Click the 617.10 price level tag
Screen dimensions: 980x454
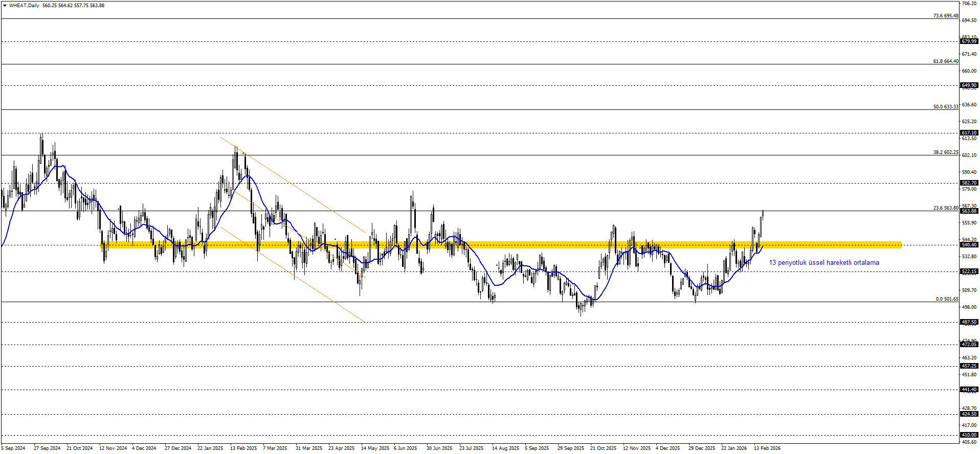pyautogui.click(x=969, y=133)
